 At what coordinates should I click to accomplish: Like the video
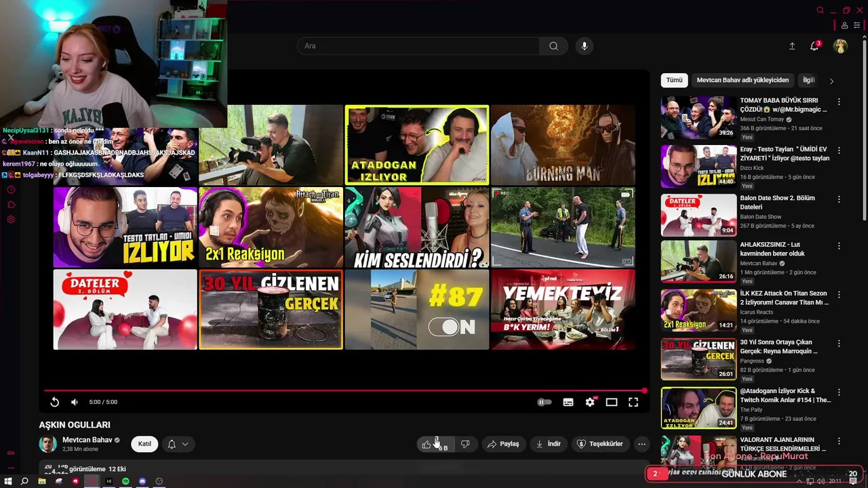point(434,444)
